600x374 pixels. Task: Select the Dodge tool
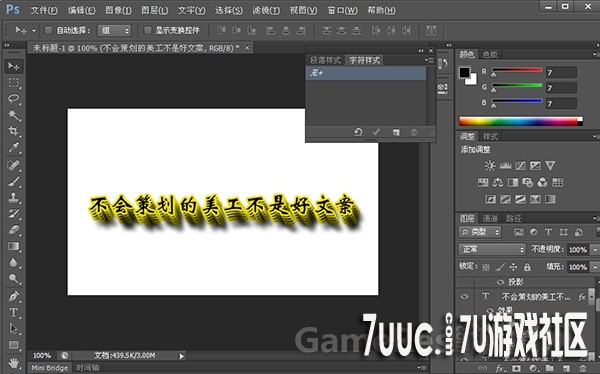tap(14, 278)
